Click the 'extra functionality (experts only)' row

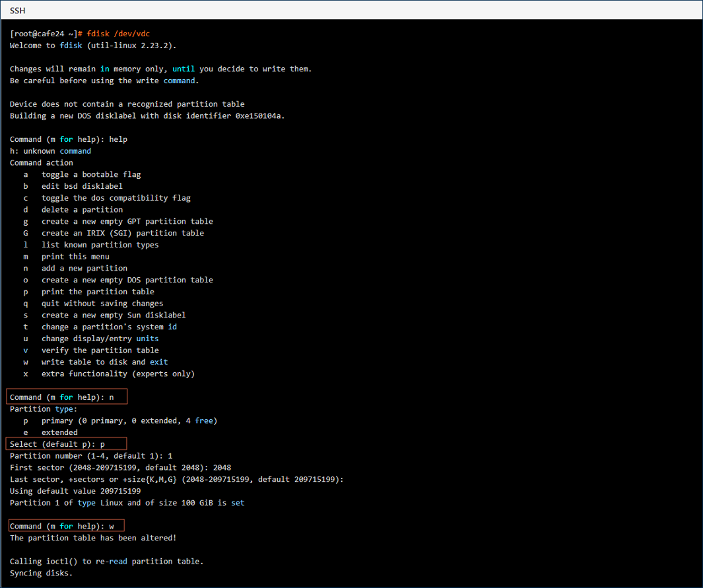tap(109, 374)
